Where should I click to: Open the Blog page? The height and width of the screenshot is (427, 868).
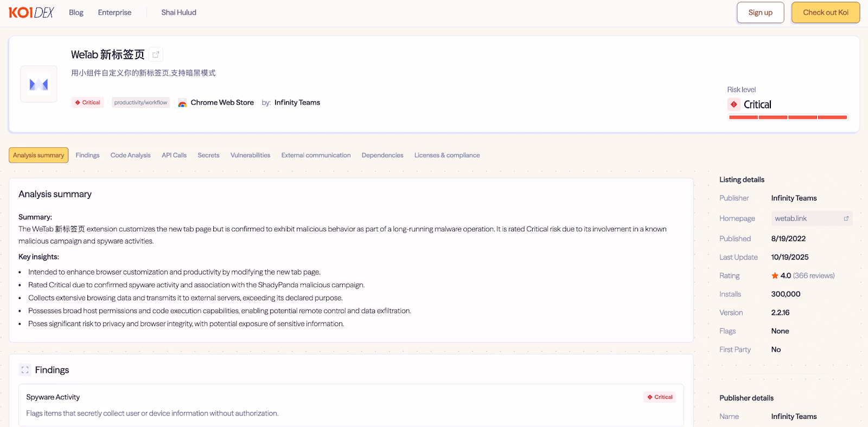[x=76, y=12]
